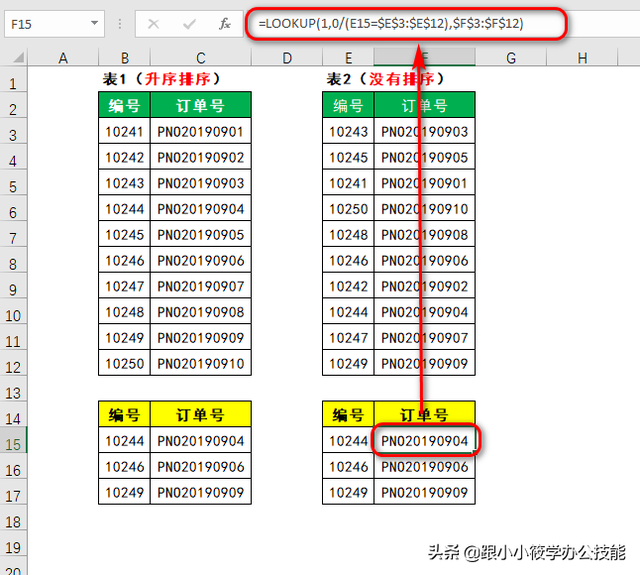
Task: Click the Cancel (X) formula button
Action: [153, 24]
